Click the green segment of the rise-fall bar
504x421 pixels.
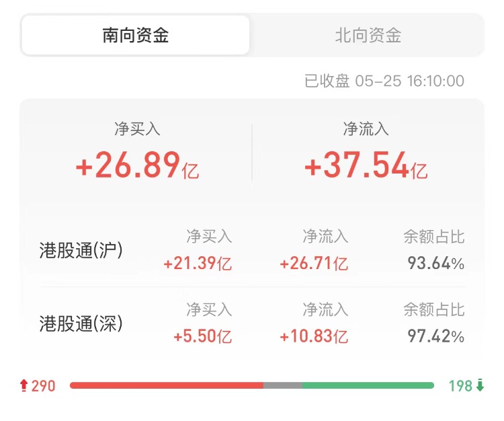point(368,385)
